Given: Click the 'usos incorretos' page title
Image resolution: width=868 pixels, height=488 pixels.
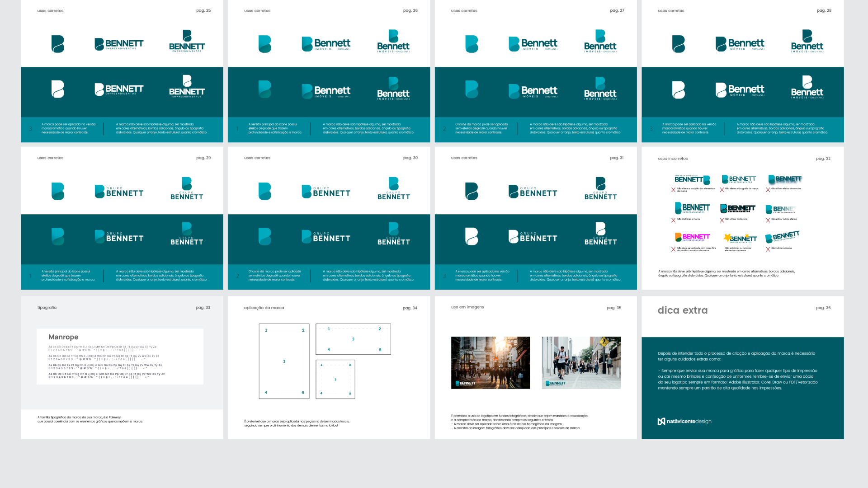Looking at the screenshot, I should (672, 159).
